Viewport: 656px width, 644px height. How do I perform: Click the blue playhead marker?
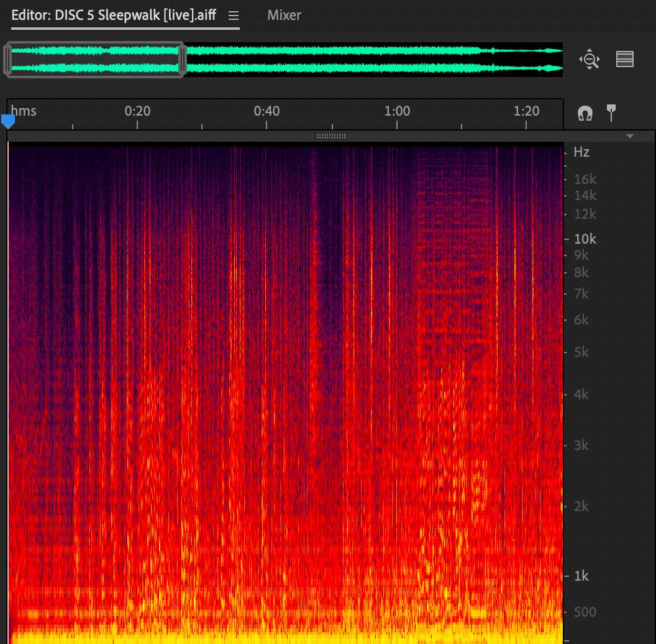tap(8, 121)
